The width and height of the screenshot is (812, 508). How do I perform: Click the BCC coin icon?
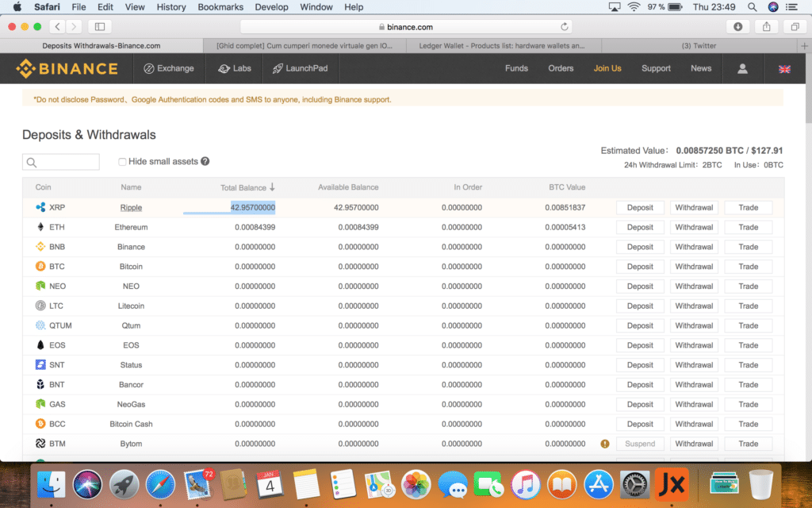(40, 424)
